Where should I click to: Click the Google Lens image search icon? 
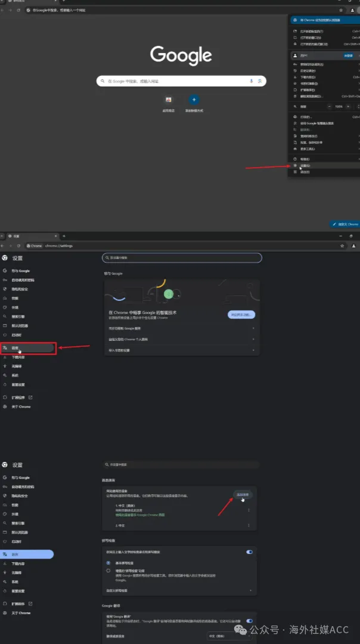click(259, 81)
